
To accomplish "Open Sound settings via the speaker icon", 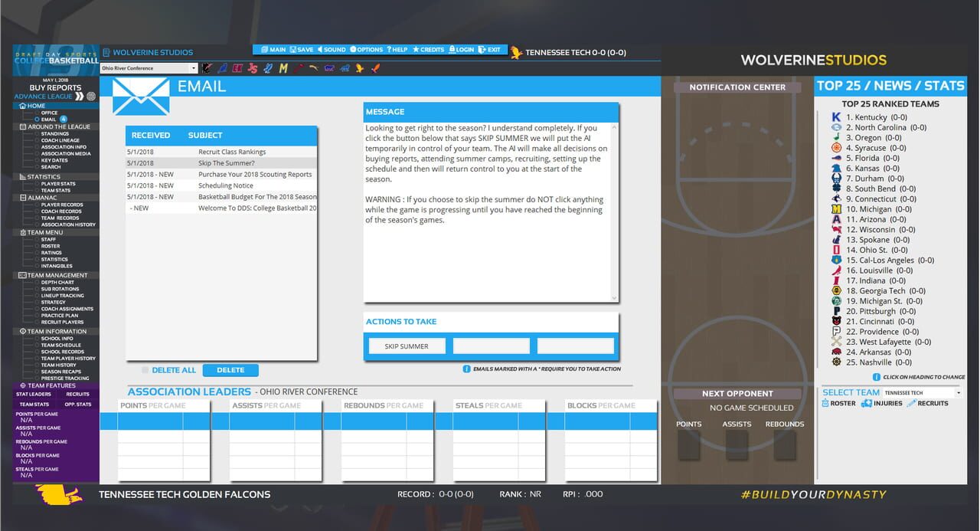I will tap(319, 49).
